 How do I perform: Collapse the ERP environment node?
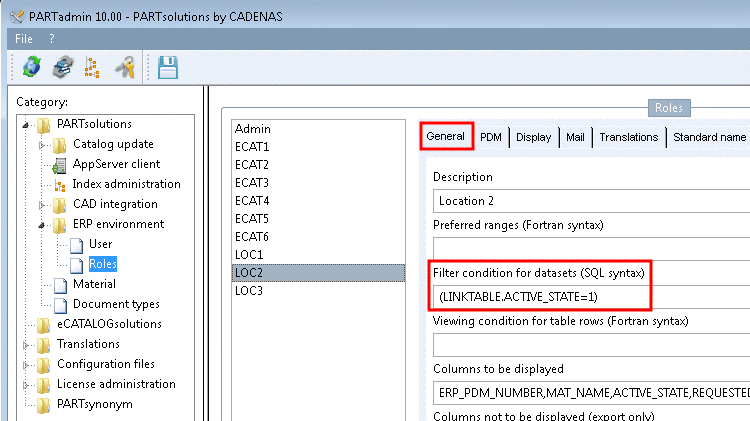coord(42,225)
